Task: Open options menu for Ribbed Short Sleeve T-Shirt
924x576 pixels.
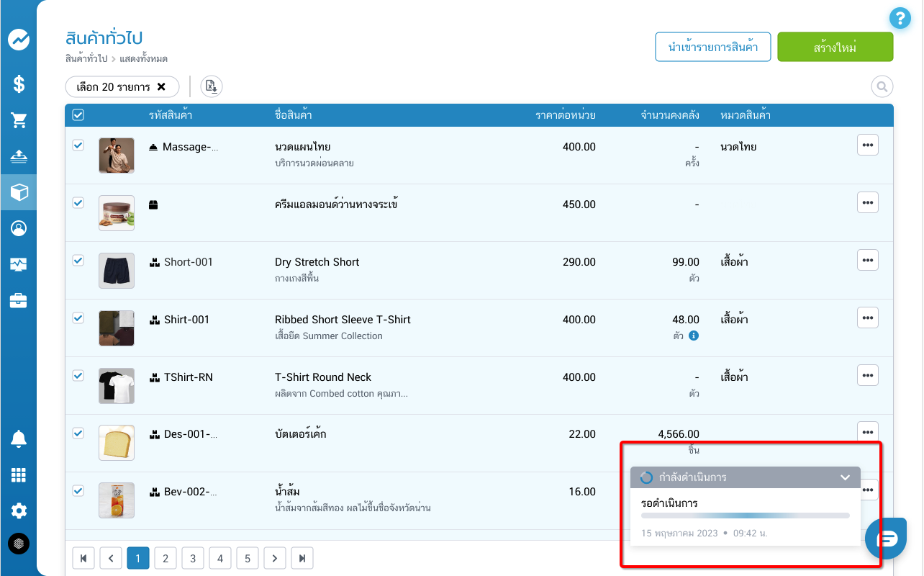Action: (x=867, y=318)
